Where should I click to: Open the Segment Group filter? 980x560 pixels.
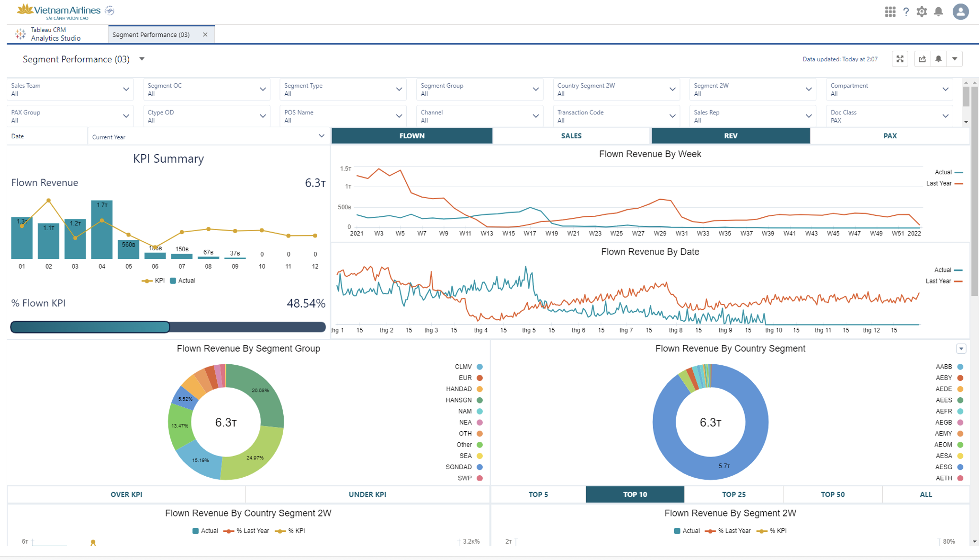pyautogui.click(x=480, y=90)
